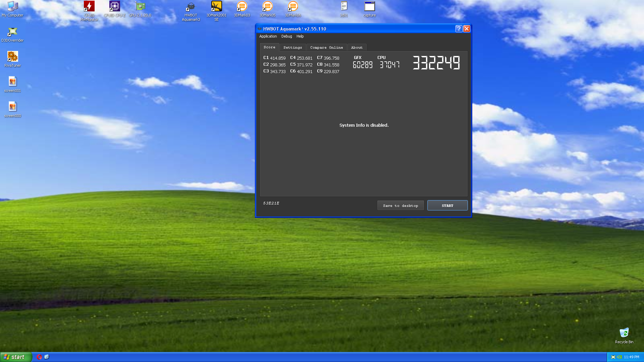This screenshot has width=644, height=362.
Task: Click the total score 332249
Action: tap(436, 63)
